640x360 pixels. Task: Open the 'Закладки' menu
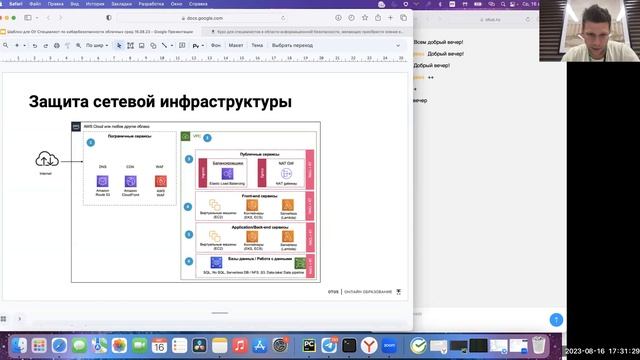pos(122,4)
